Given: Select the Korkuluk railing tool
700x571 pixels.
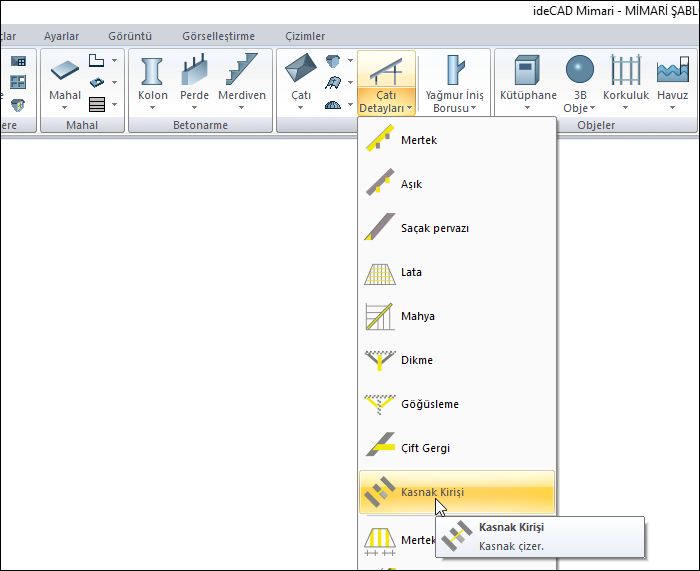Looking at the screenshot, I should tap(626, 70).
